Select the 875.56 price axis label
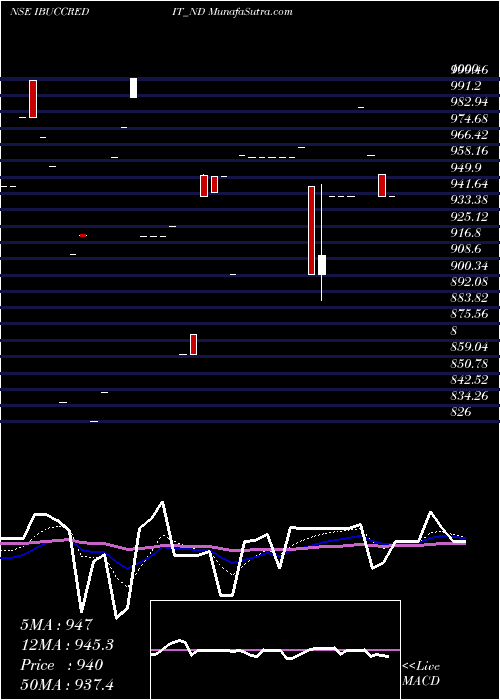Image resolution: width=500 pixels, height=700 pixels. pyautogui.click(x=469, y=315)
